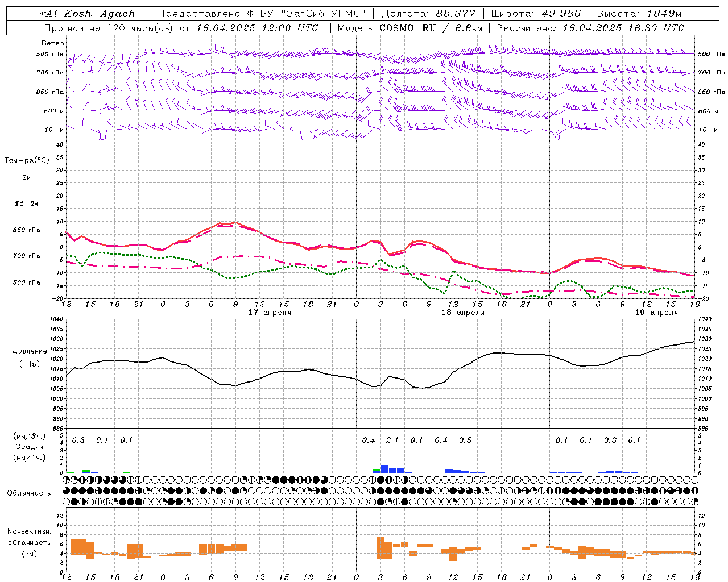Image resolution: width=728 pixels, height=582 pixels.
Task: Click the 0.5 precipitation value
Action: tap(465, 440)
